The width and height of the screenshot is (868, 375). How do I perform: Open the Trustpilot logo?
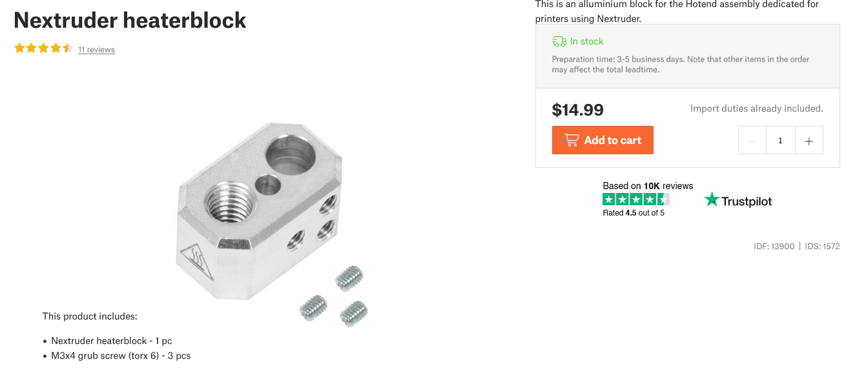738,200
